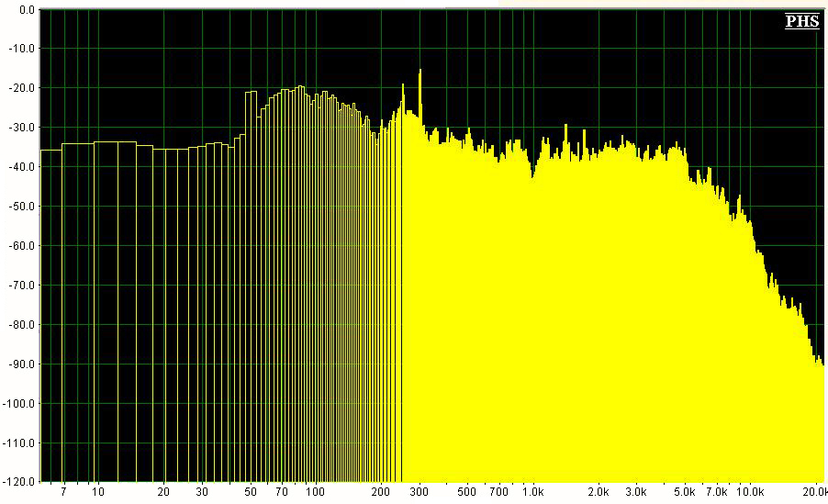The width and height of the screenshot is (828, 504).
Task: Click the 500 Hz frequency axis label
Action: click(467, 492)
